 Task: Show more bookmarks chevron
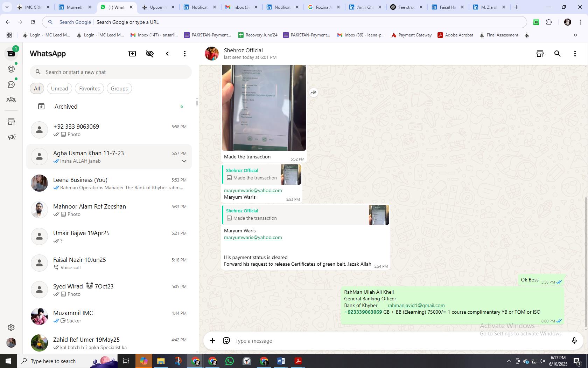click(575, 35)
